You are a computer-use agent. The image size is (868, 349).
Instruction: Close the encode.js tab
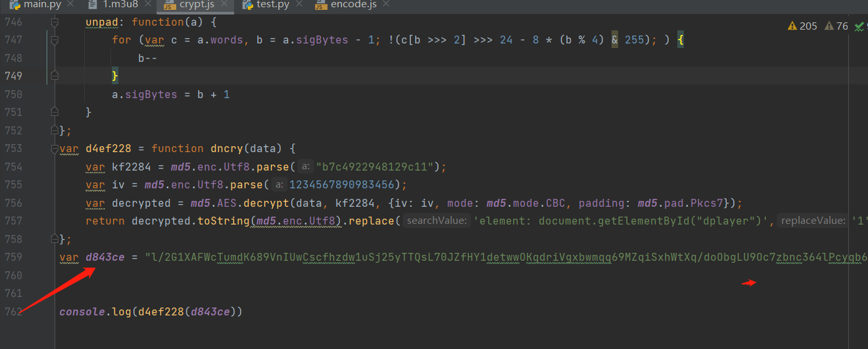[385, 5]
